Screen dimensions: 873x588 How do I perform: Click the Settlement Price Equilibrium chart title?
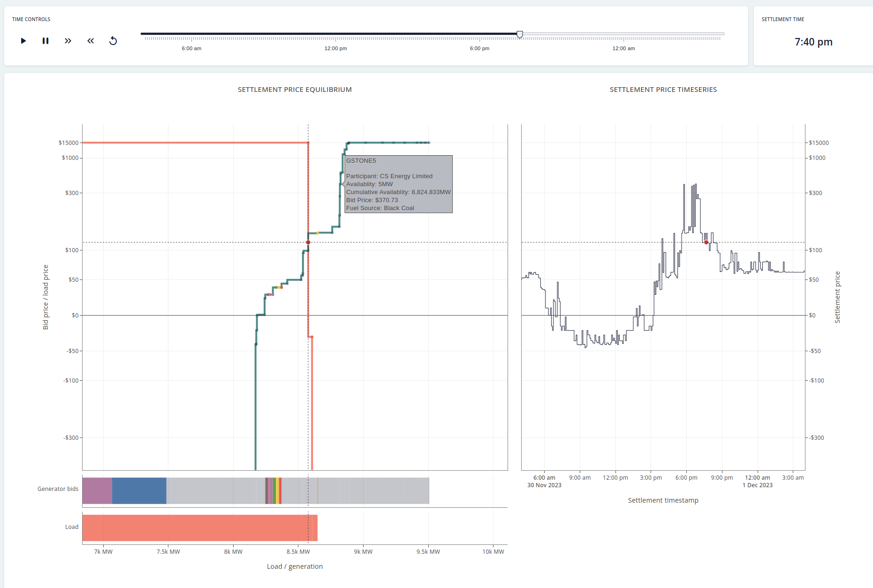click(x=295, y=90)
